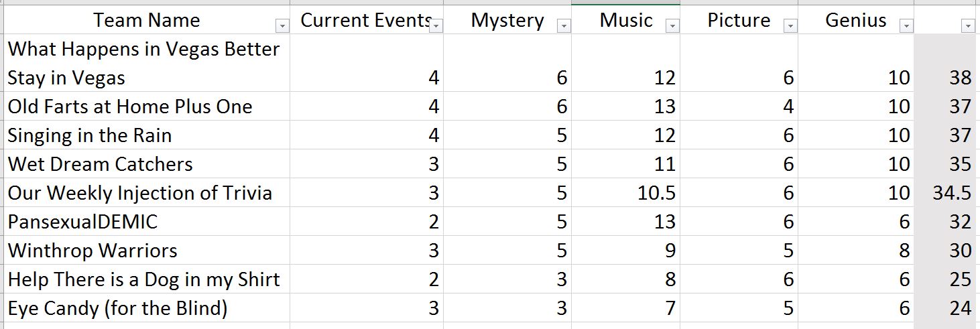980x329 pixels.
Task: Select the Team Name header cell
Action: tap(147, 19)
